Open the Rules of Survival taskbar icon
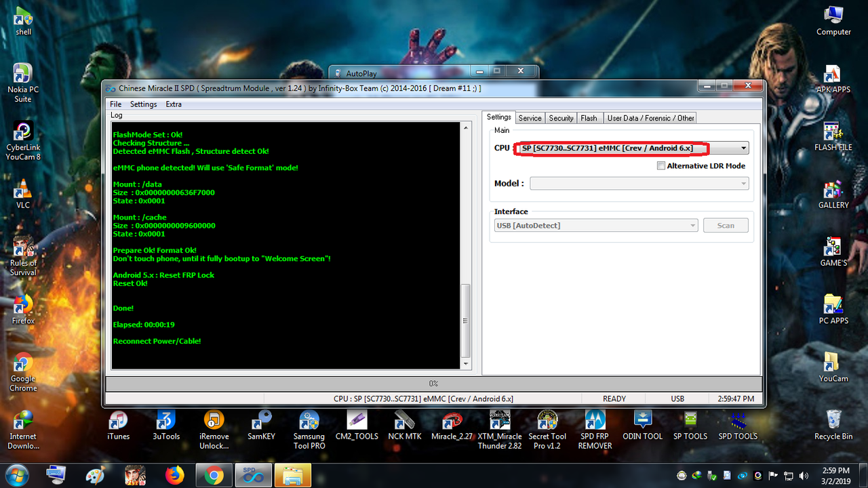868x488 pixels. point(134,476)
